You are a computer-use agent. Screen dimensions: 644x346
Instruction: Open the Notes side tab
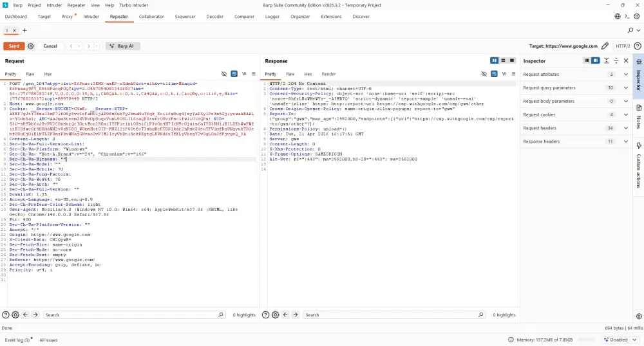(639, 117)
